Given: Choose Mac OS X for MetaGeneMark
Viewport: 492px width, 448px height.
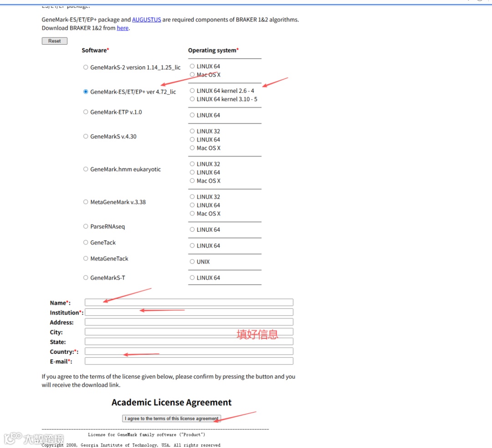Looking at the screenshot, I should (192, 214).
